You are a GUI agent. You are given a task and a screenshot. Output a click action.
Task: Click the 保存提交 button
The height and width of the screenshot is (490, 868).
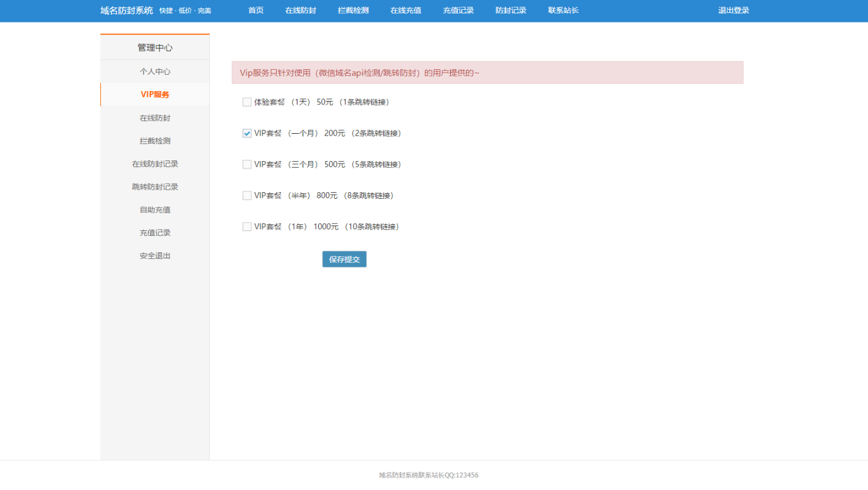tap(344, 260)
